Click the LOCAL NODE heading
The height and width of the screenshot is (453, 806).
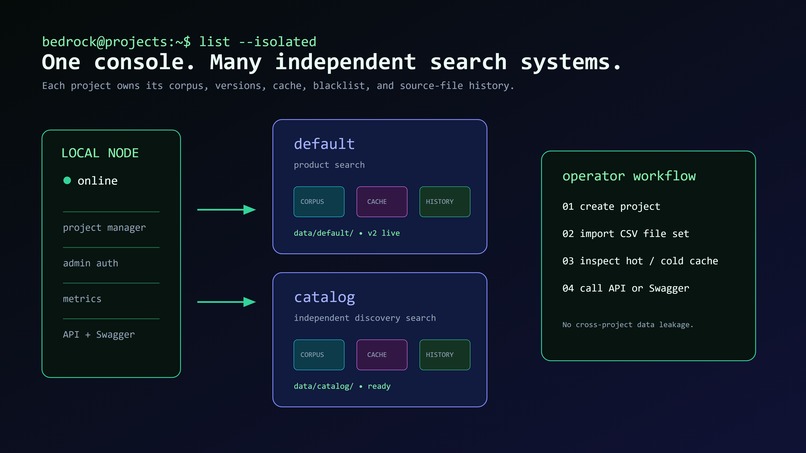tap(100, 153)
